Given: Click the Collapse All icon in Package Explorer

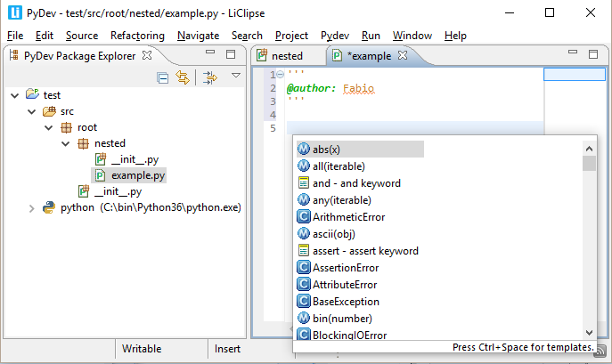Looking at the screenshot, I should 162,78.
